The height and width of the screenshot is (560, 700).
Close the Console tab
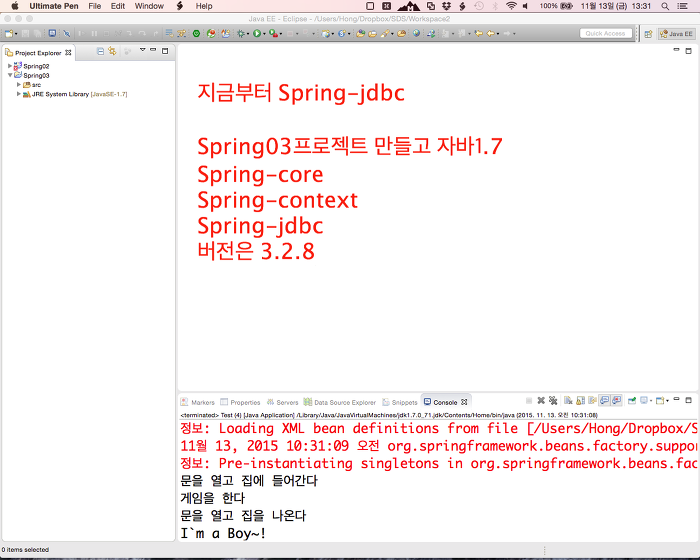pyautogui.click(x=464, y=402)
